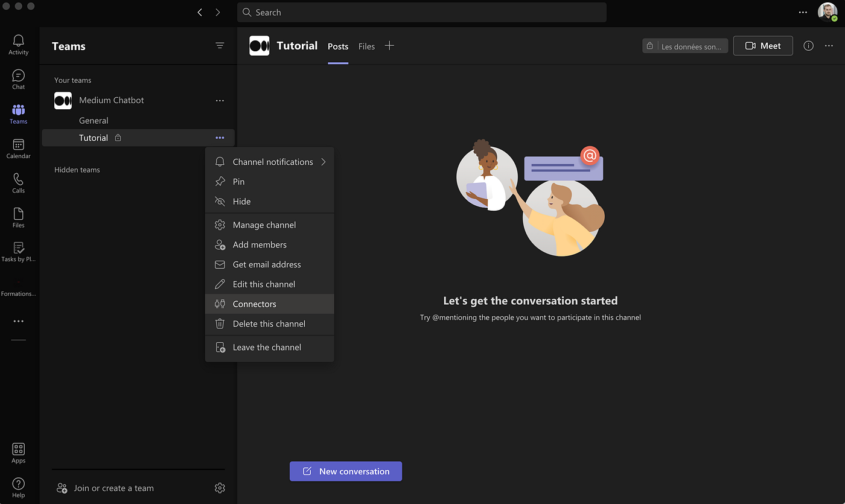845x504 pixels.
Task: Open the profile picture menu
Action: click(827, 12)
